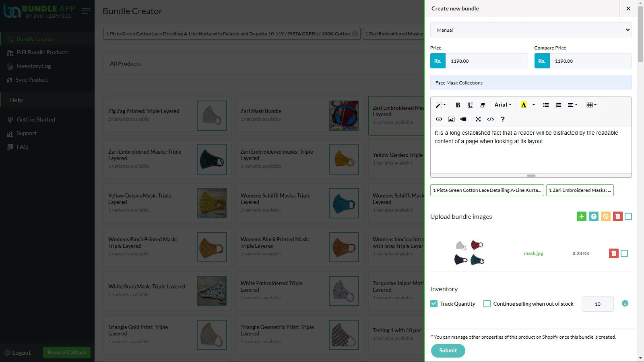Close the Create new bundle panel
The image size is (644, 362).
(628, 8)
